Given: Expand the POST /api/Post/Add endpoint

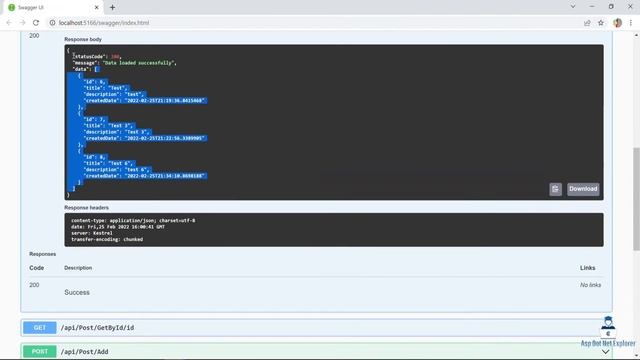Looking at the screenshot, I should [316, 351].
